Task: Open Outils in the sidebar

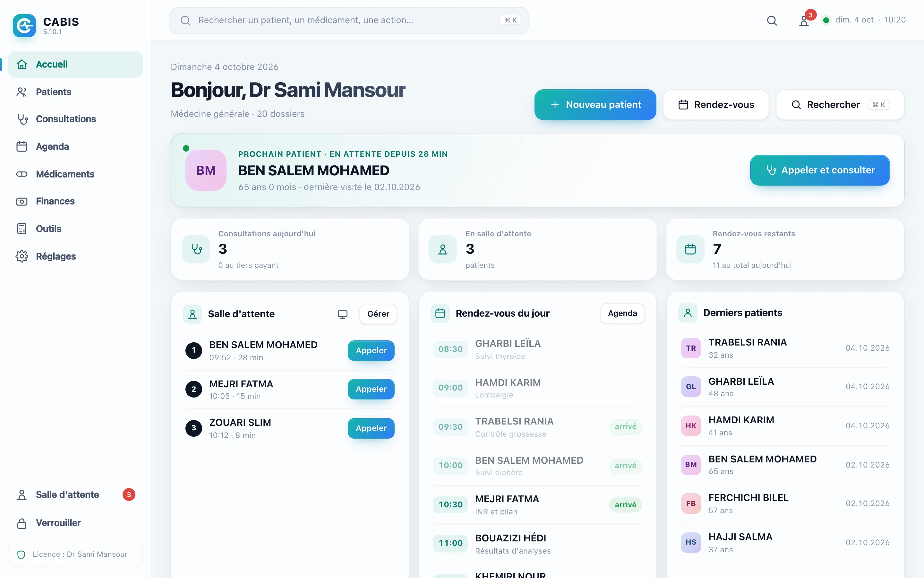Action: pos(75,229)
